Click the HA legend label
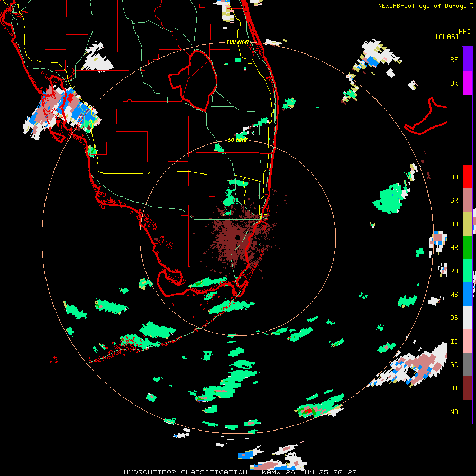This screenshot has width=476, height=476. coord(454,177)
